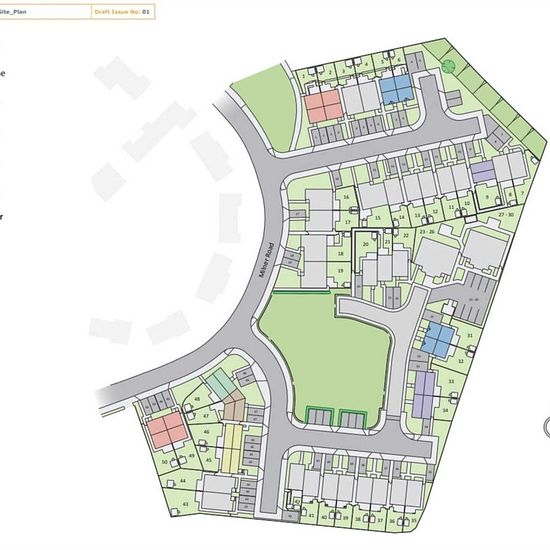Image resolution: width=550 pixels, height=550 pixels.
Task: Click plot number 20
Action: (365, 244)
